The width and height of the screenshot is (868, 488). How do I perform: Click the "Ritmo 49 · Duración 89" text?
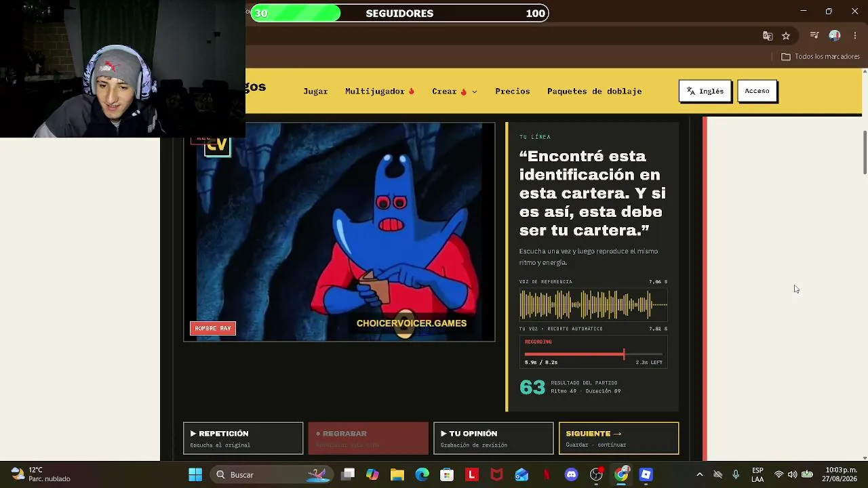pos(585,391)
